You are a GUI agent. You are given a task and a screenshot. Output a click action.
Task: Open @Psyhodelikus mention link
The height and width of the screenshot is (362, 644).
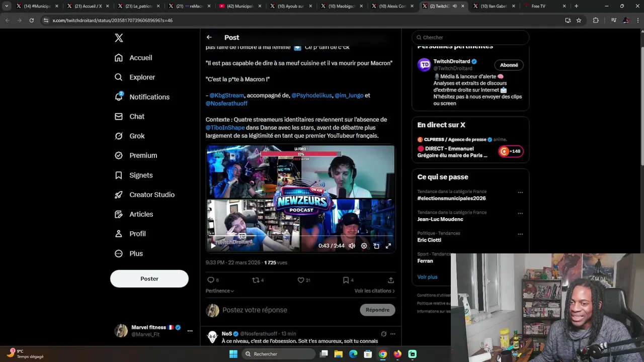(312, 96)
